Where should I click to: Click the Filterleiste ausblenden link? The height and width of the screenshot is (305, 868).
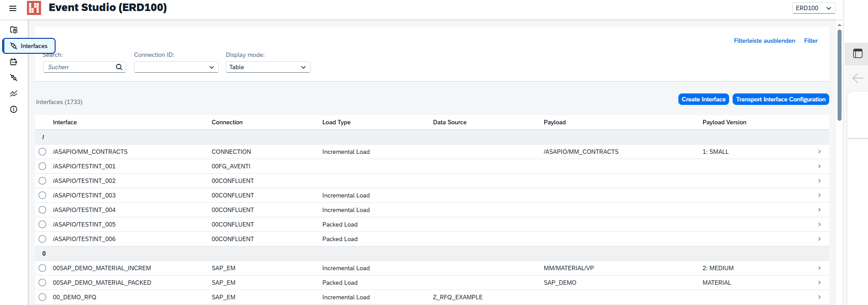[x=764, y=41]
